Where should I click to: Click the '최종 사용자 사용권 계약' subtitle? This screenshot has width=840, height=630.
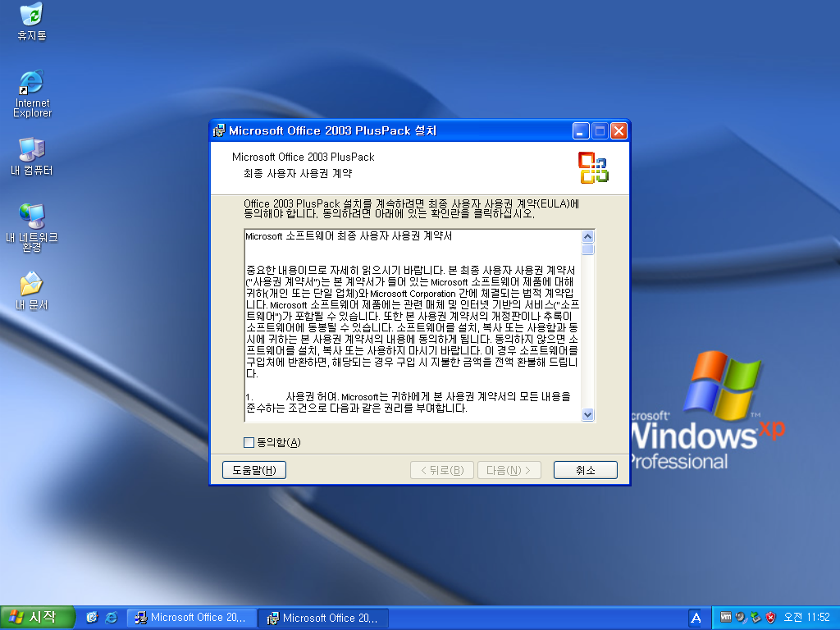point(298,174)
